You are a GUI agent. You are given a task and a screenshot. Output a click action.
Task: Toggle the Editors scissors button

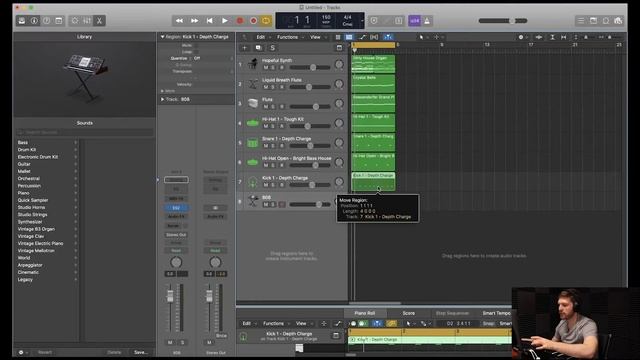point(99,21)
